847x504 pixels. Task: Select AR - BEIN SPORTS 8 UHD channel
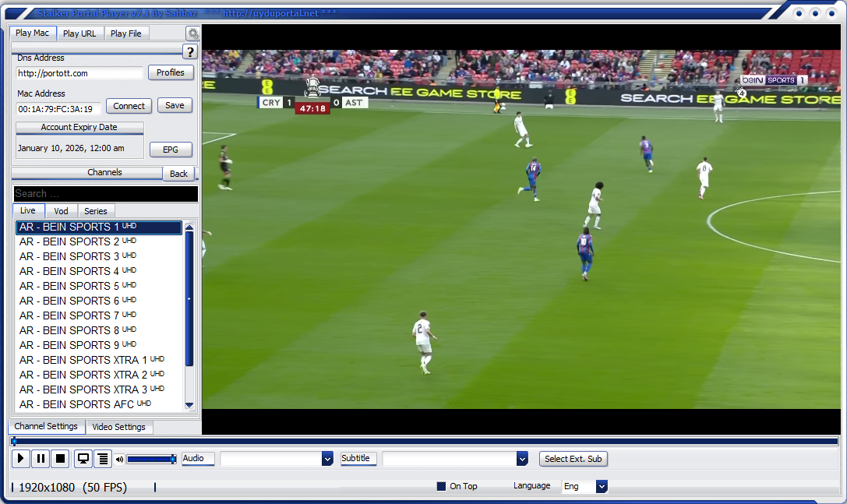pos(99,330)
